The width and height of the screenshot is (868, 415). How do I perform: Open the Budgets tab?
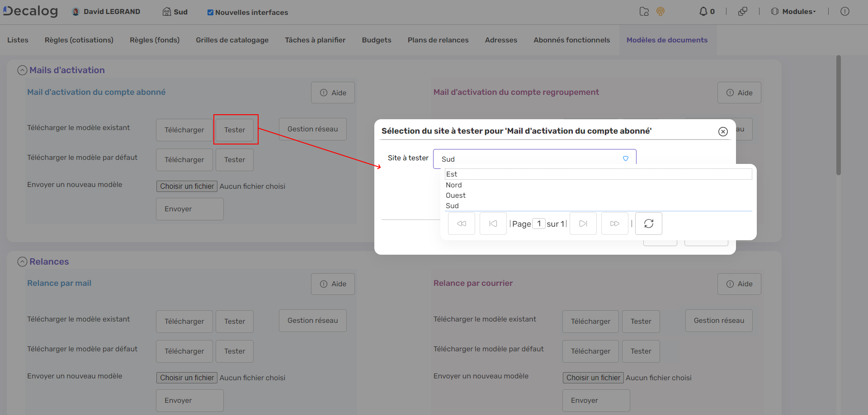pos(376,40)
